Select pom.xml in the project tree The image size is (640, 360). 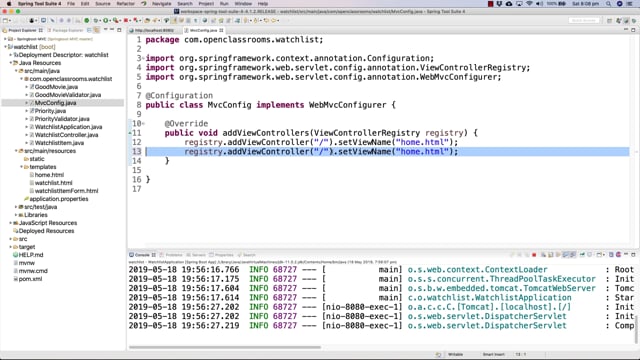pos(30,279)
